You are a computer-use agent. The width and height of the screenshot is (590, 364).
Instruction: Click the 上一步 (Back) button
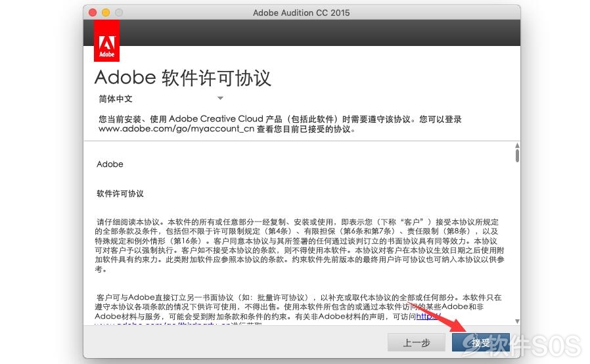pos(417,342)
